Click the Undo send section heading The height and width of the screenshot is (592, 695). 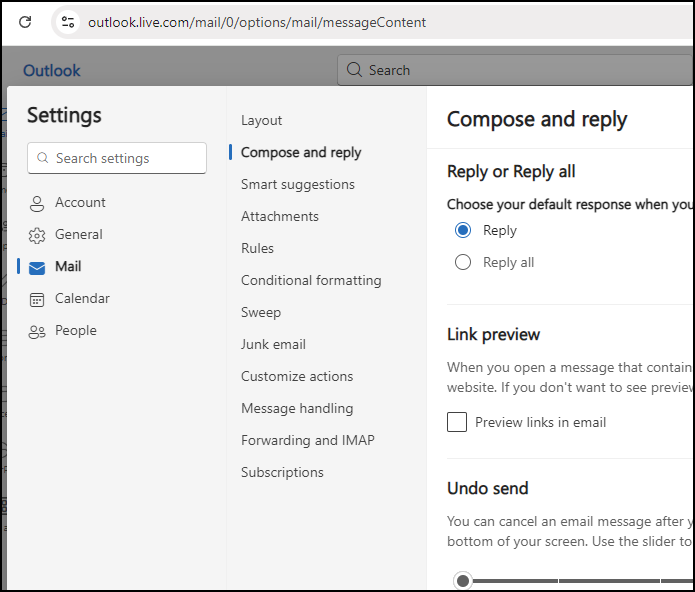(x=488, y=488)
